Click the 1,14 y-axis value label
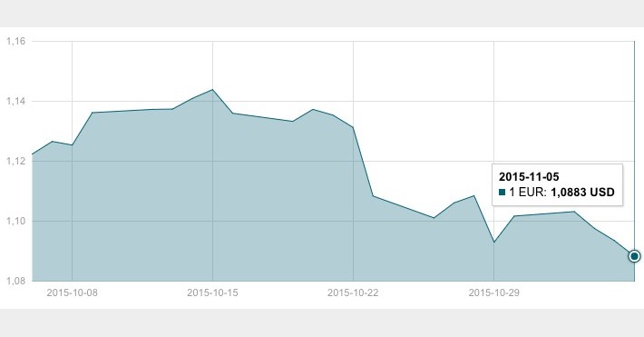The height and width of the screenshot is (337, 644). tap(16, 101)
